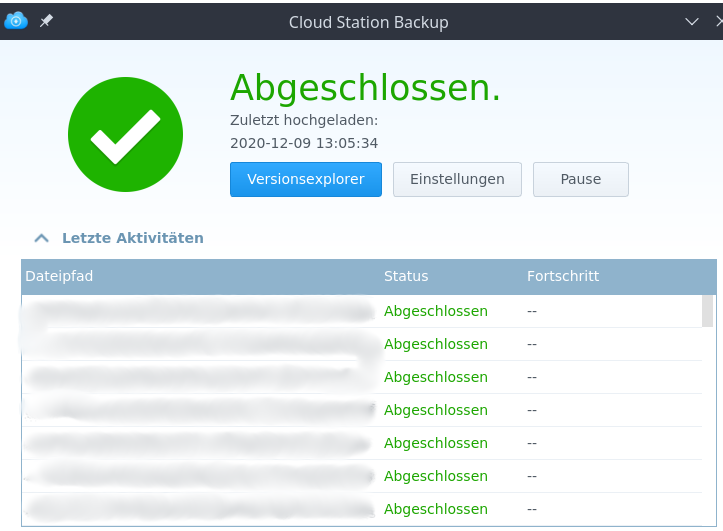Open Einstellungen settings

(x=457, y=179)
